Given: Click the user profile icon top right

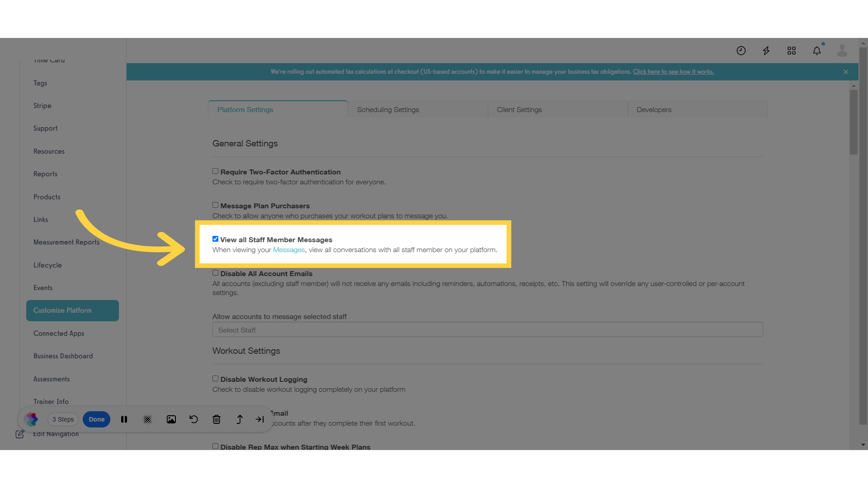Looking at the screenshot, I should tap(842, 50).
